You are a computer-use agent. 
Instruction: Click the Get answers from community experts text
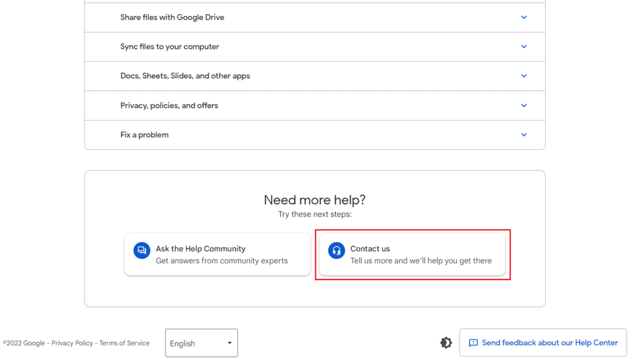[221, 261]
